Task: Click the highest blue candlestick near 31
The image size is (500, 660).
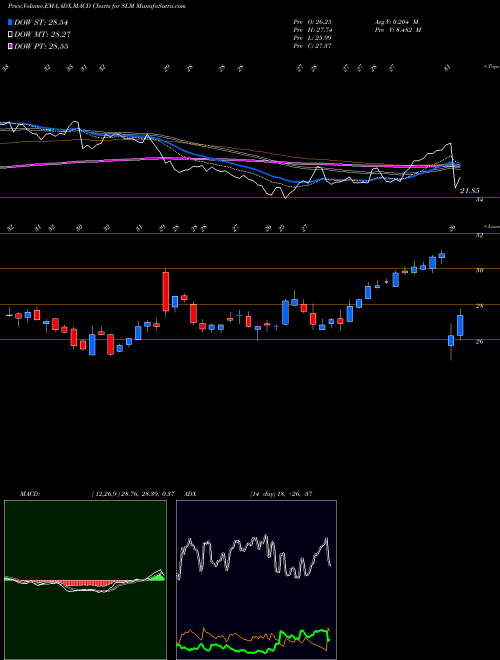Action: (x=442, y=255)
